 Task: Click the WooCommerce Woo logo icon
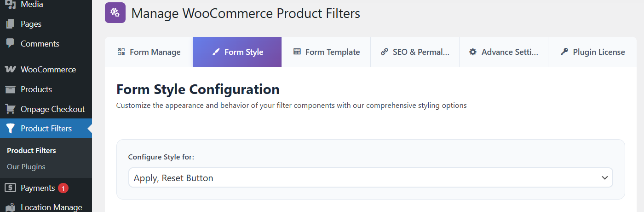coord(10,70)
